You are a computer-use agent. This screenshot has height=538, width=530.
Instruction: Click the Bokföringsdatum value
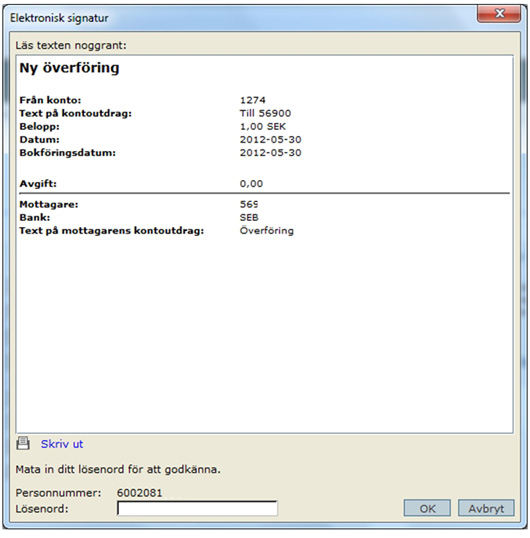coord(270,153)
